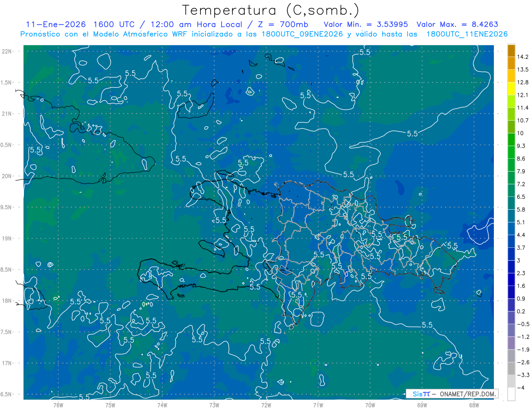This screenshot has width=532, height=411.
Task: Select the "7.9" value on the color scale
Action: (x=522, y=172)
